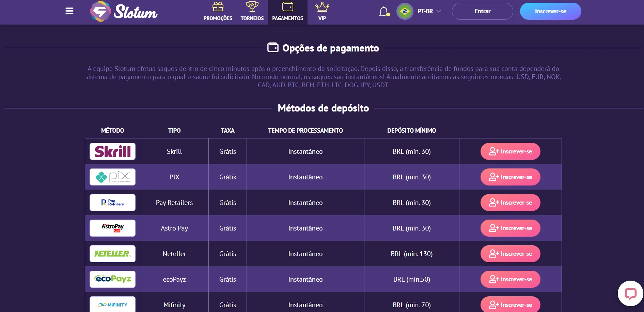Click Inscrever-se in the PIX row

pos(510,177)
